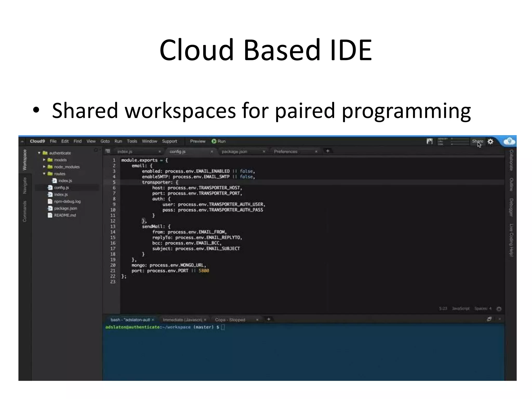Viewport: 532px width, 399px height.
Task: Open the Edit menu
Action: pyautogui.click(x=65, y=141)
